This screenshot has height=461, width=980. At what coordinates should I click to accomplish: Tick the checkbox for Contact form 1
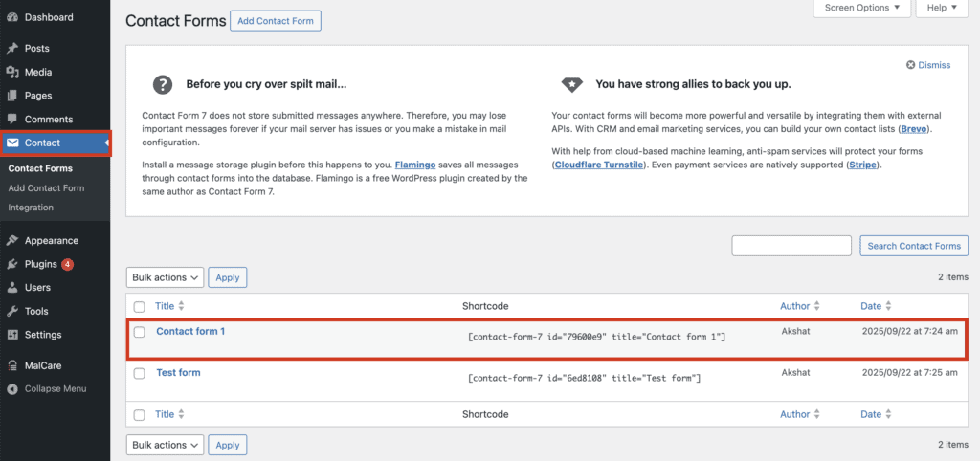point(140,332)
